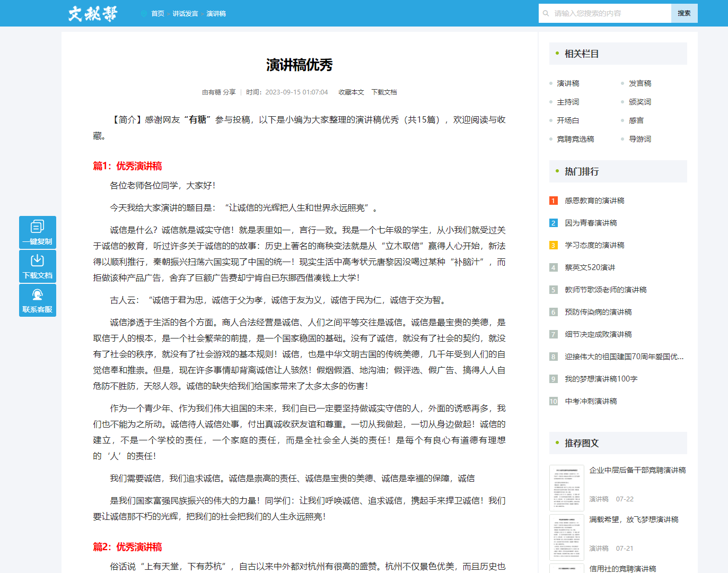The width and height of the screenshot is (728, 573).
Task: Click thumbnail of 满载希望，放飞梦想演讲稿
Action: click(x=567, y=537)
